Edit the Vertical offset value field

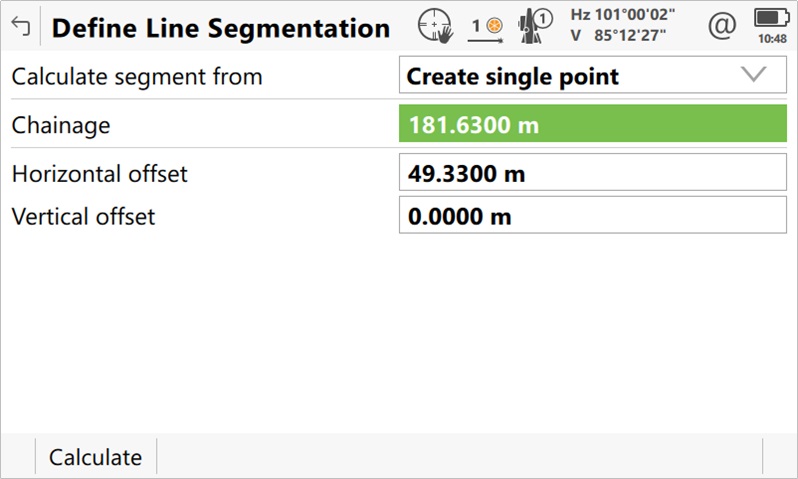(592, 215)
